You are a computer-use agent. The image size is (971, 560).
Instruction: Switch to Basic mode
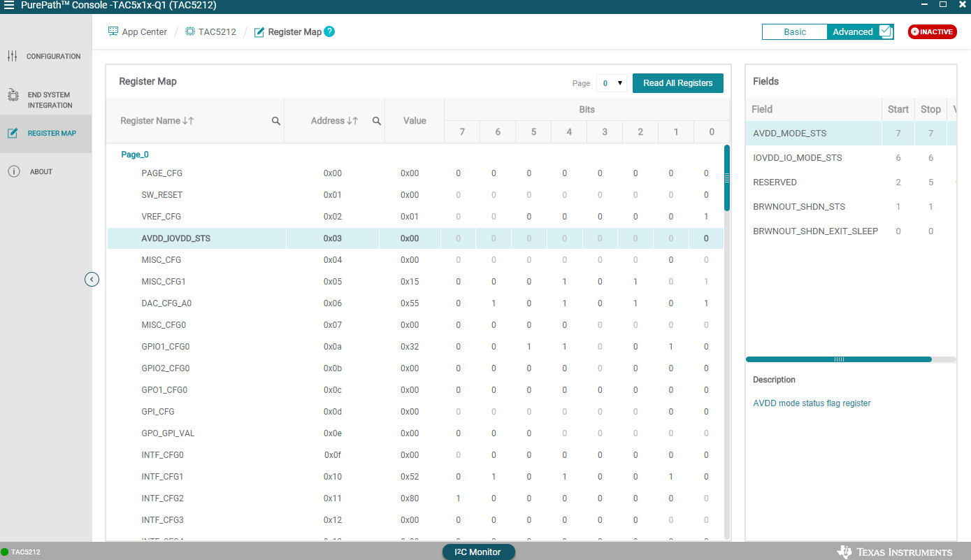click(794, 31)
